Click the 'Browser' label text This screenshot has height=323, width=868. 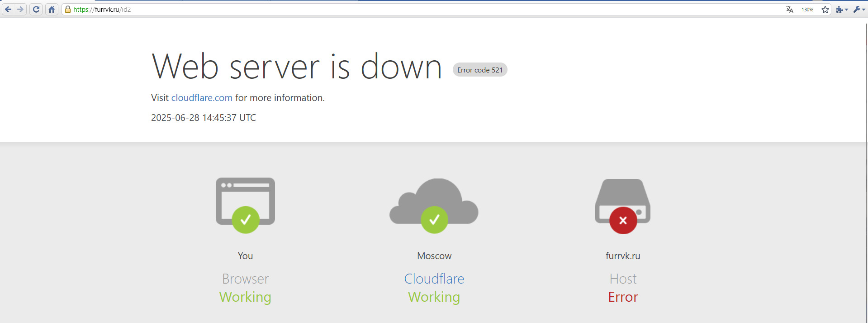click(245, 279)
